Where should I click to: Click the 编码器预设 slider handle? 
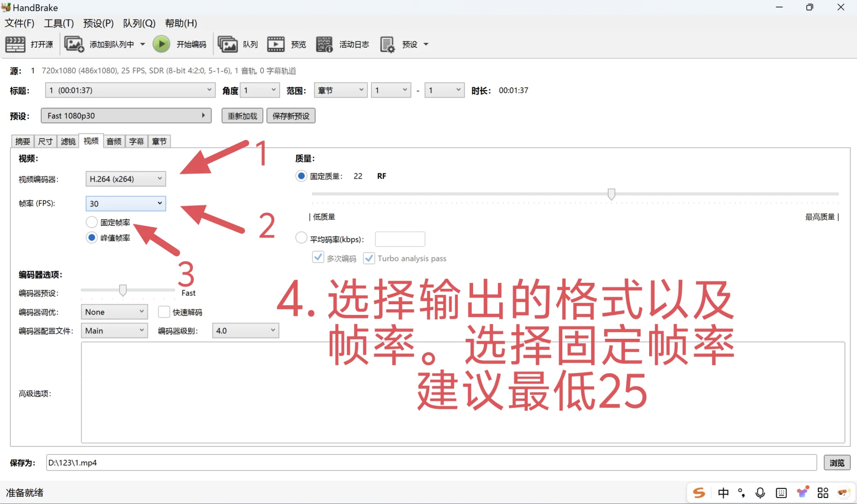123,290
